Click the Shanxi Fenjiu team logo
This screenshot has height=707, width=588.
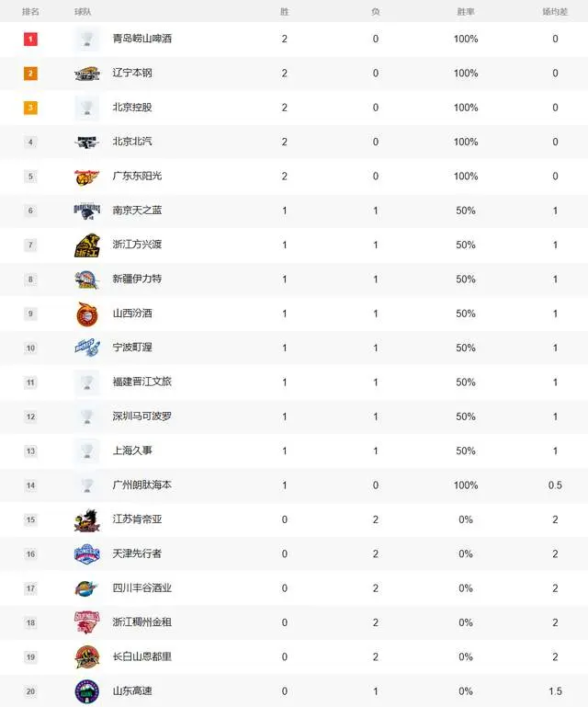point(86,314)
